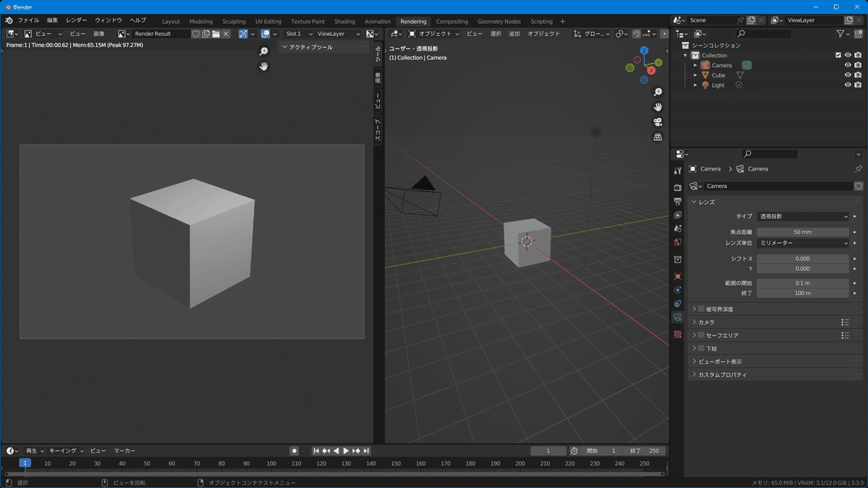Open the Render properties tab

coord(678,187)
